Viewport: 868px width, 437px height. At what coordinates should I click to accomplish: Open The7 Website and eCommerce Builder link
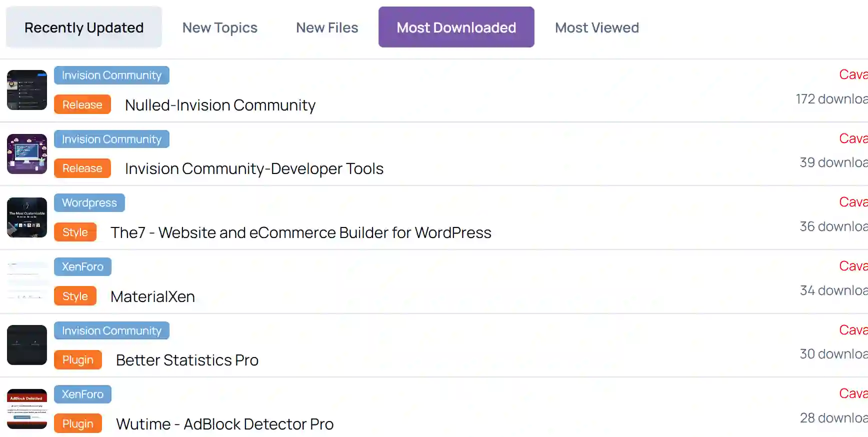click(300, 233)
